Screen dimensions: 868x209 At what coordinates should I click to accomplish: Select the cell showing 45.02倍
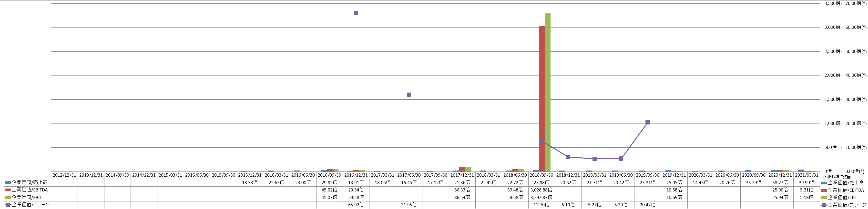[x=329, y=190]
